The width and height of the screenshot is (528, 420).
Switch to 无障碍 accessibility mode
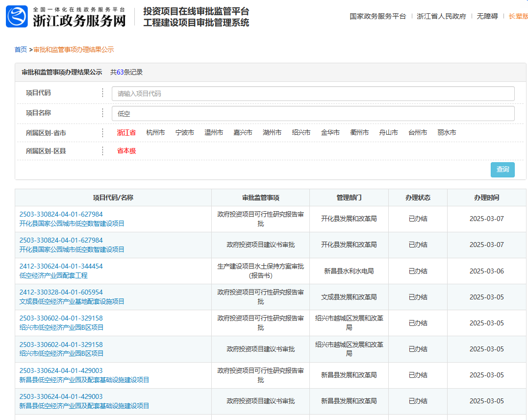487,16
